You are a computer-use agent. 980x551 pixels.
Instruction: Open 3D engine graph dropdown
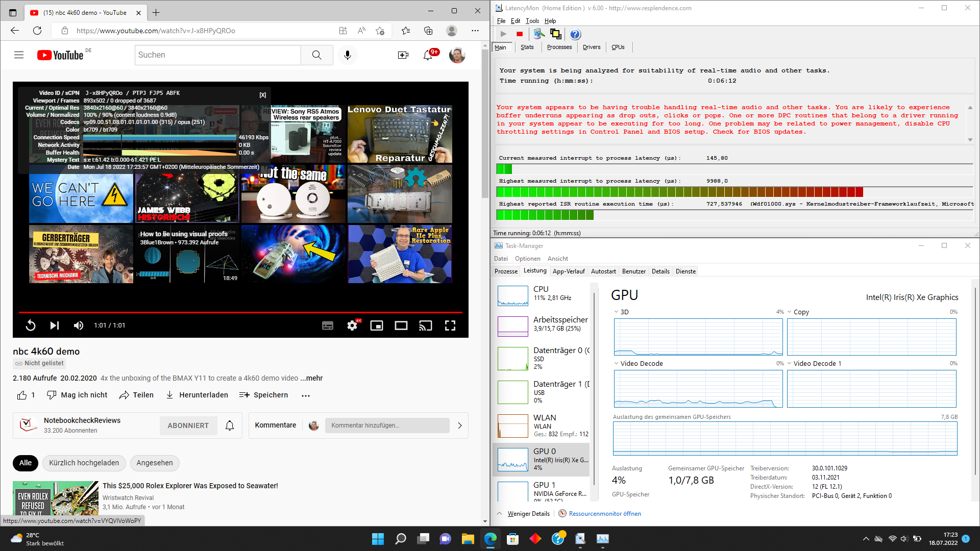[x=616, y=312]
